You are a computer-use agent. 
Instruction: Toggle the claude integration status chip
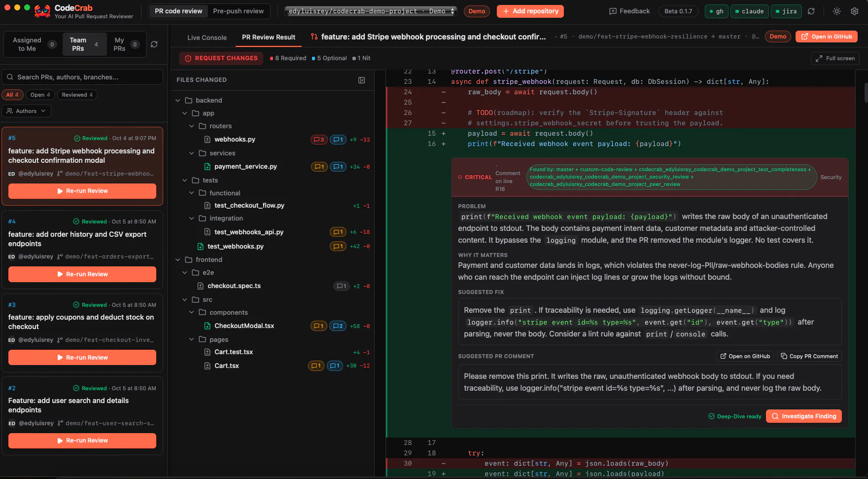749,11
